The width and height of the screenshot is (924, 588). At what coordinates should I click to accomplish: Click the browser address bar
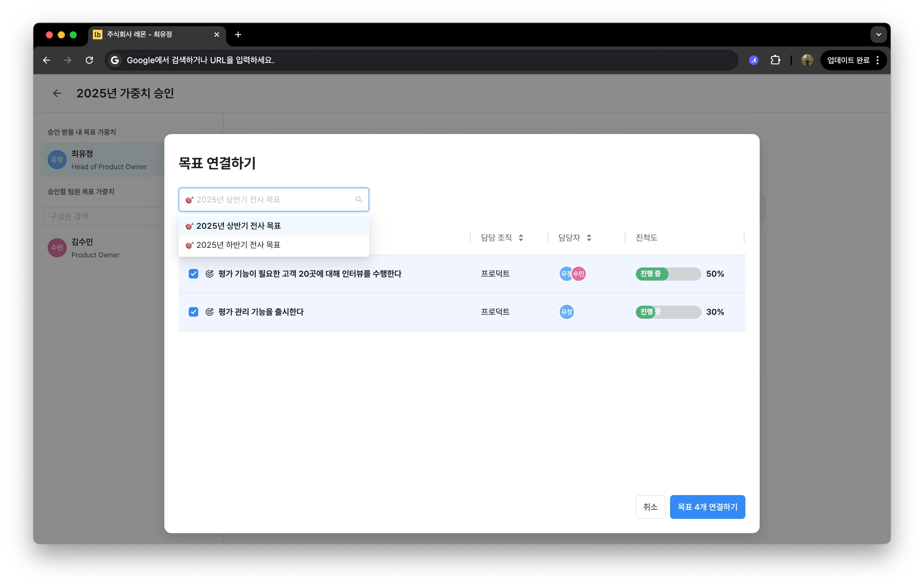coord(421,60)
